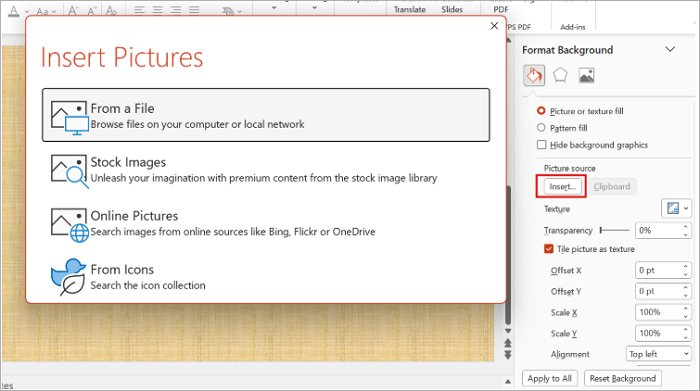
Task: Click the Justify icon
Action: 194,10
